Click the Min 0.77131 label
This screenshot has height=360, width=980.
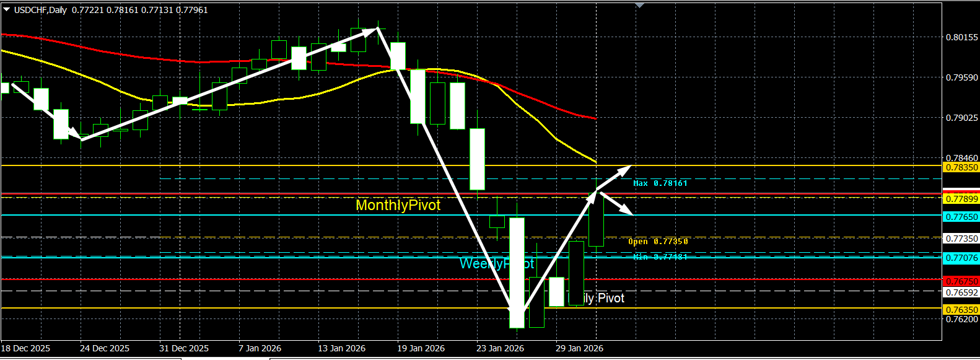pos(660,257)
